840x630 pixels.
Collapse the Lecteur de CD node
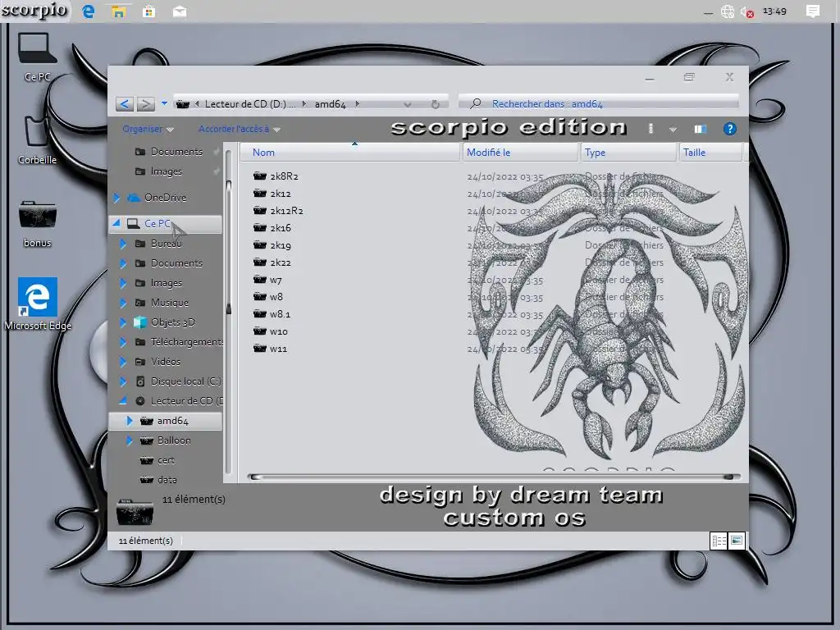point(123,400)
